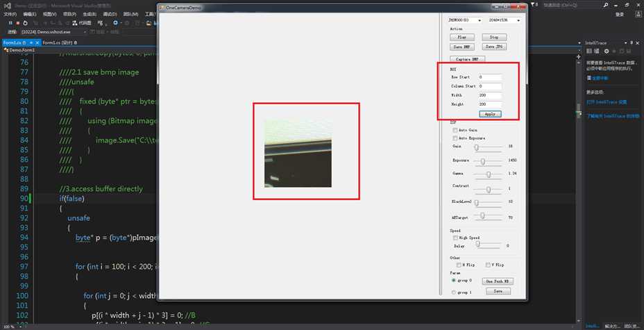The width and height of the screenshot is (644, 330).
Task: Click the Delay slider handle
Action: click(477, 244)
